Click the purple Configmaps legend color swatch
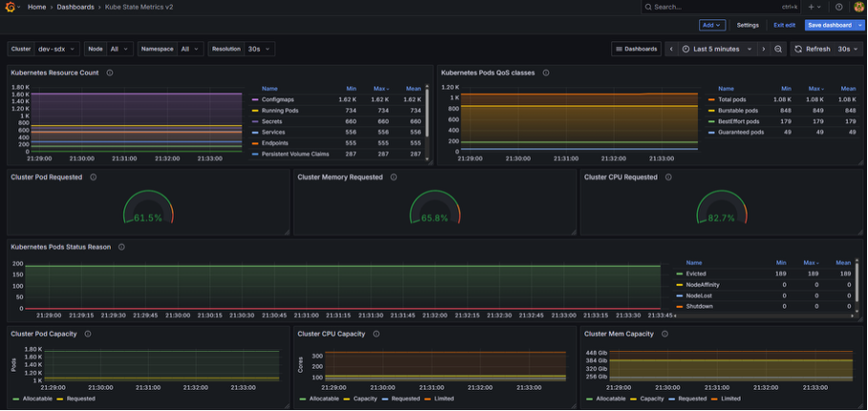This screenshot has width=868, height=411. [255, 99]
